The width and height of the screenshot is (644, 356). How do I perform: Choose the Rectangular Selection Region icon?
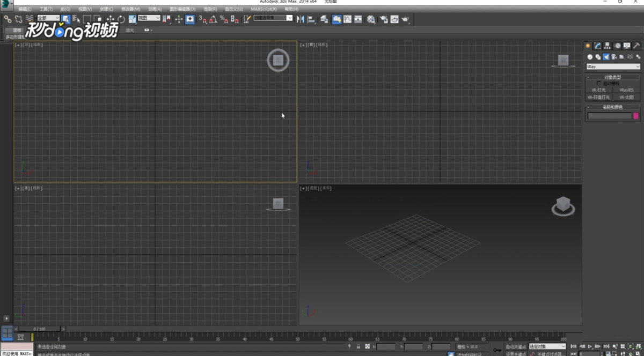pyautogui.click(x=87, y=19)
